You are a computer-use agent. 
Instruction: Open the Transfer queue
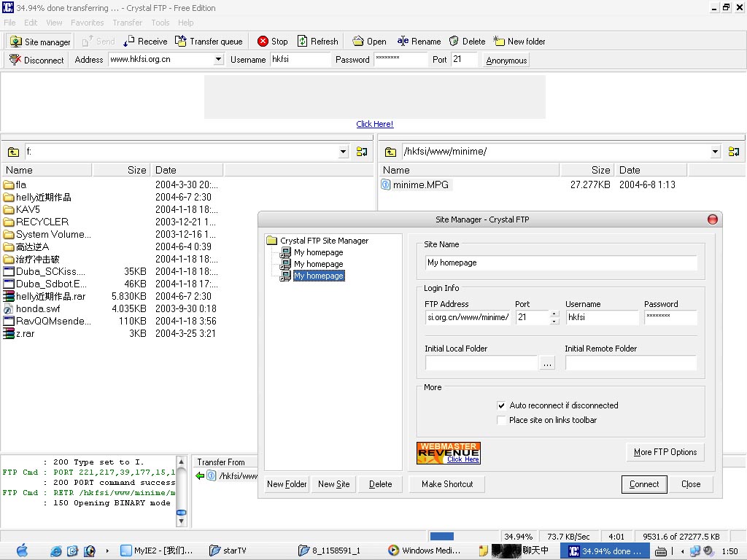[209, 42]
